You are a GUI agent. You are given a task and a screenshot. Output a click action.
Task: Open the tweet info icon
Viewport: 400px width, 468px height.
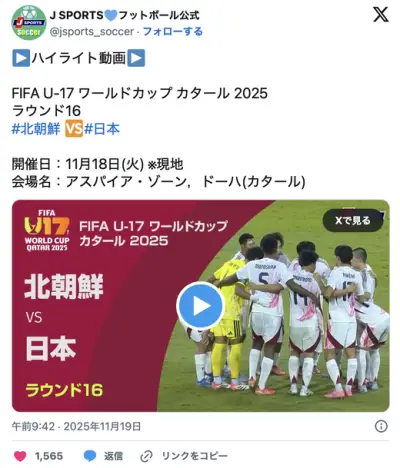click(x=381, y=426)
